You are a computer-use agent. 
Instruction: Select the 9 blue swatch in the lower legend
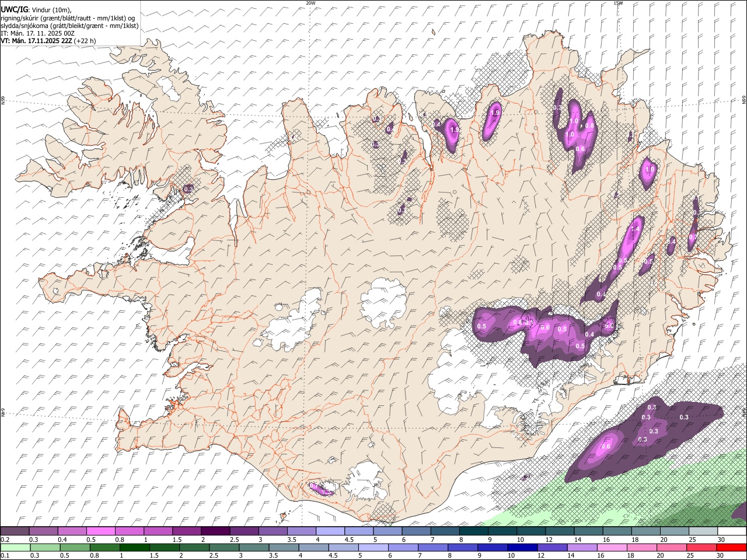493,548
